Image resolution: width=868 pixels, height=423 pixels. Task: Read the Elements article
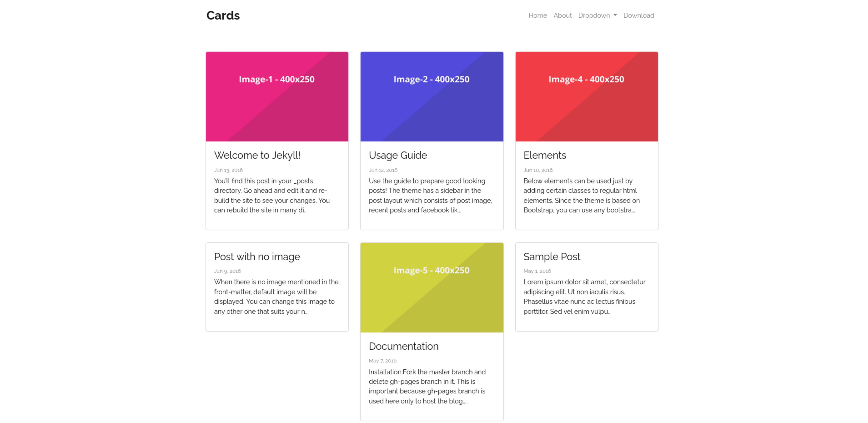click(x=545, y=155)
